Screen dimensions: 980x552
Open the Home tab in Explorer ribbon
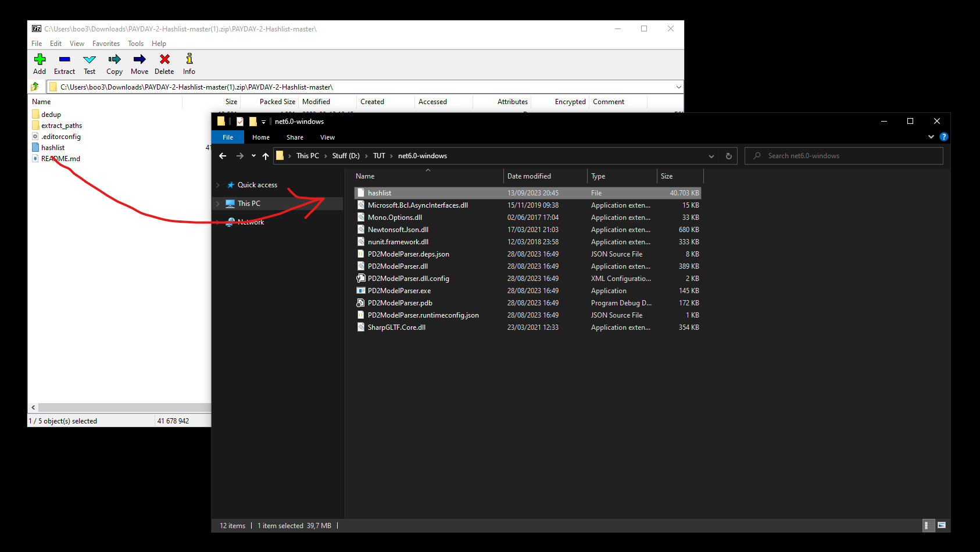tap(261, 137)
